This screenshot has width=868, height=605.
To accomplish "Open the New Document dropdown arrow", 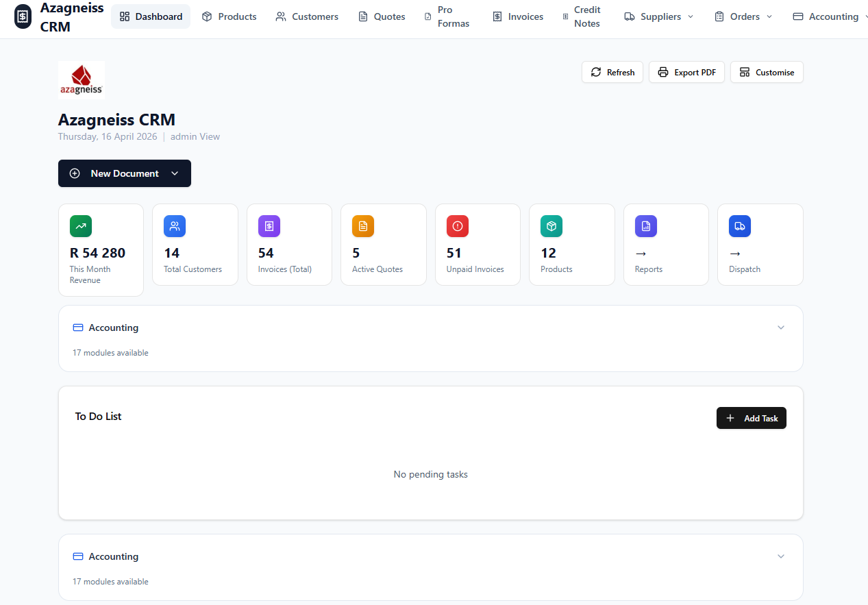I will point(175,173).
